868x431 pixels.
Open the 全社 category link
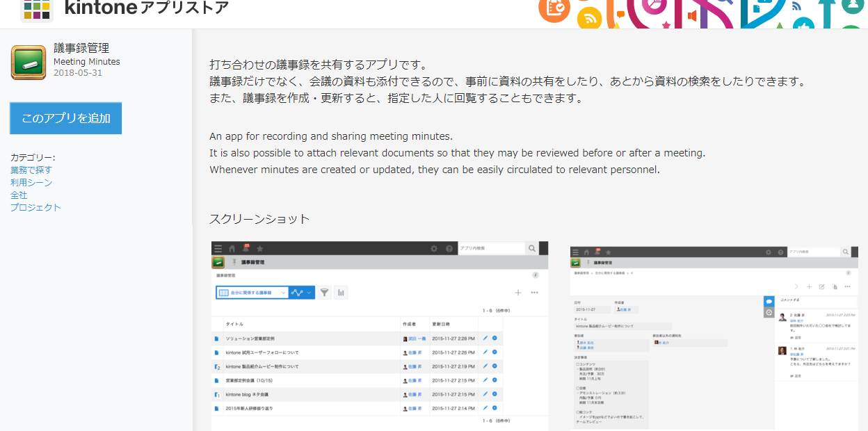pos(19,195)
